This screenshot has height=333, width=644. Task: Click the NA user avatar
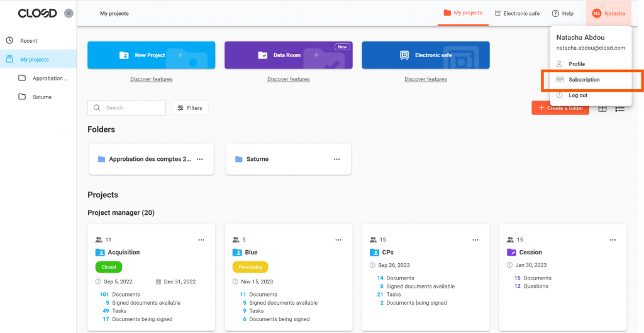(596, 13)
